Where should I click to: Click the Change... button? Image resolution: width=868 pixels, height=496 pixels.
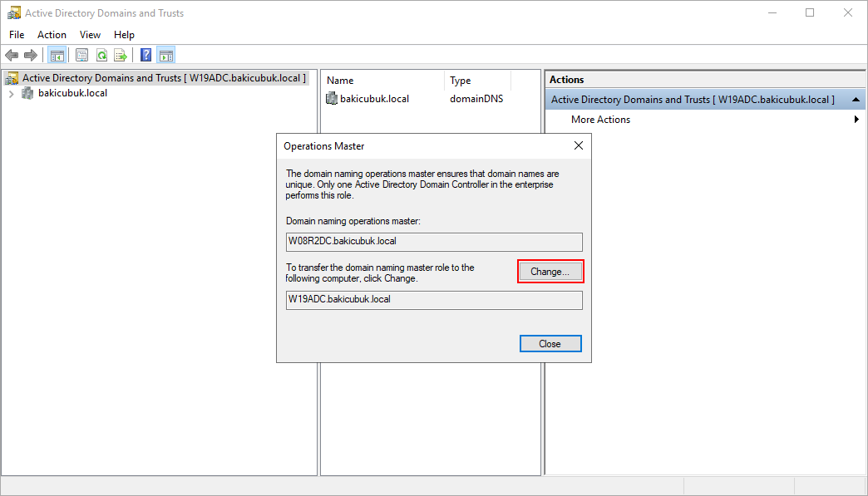550,272
